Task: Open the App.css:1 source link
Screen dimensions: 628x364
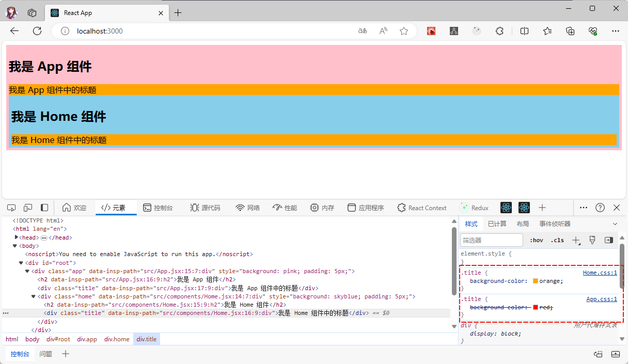Action: (601, 299)
